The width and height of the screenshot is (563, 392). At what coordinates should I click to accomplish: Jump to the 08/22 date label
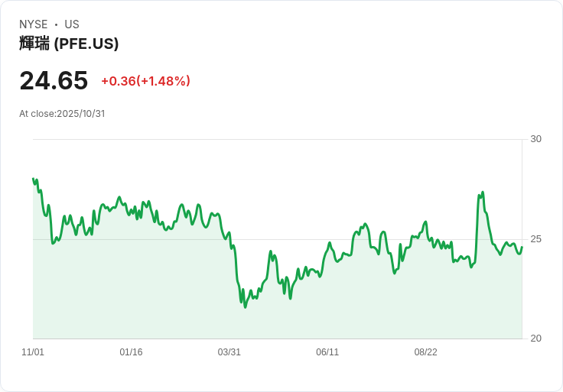click(x=426, y=352)
